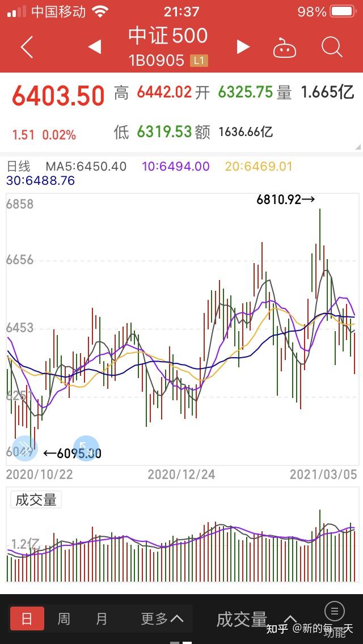Open search with the magnifier icon
Screen dimensions: 363x644
click(x=332, y=47)
